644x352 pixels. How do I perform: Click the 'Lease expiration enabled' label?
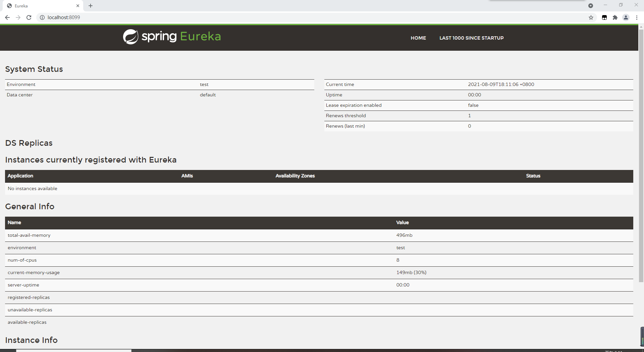click(x=354, y=105)
